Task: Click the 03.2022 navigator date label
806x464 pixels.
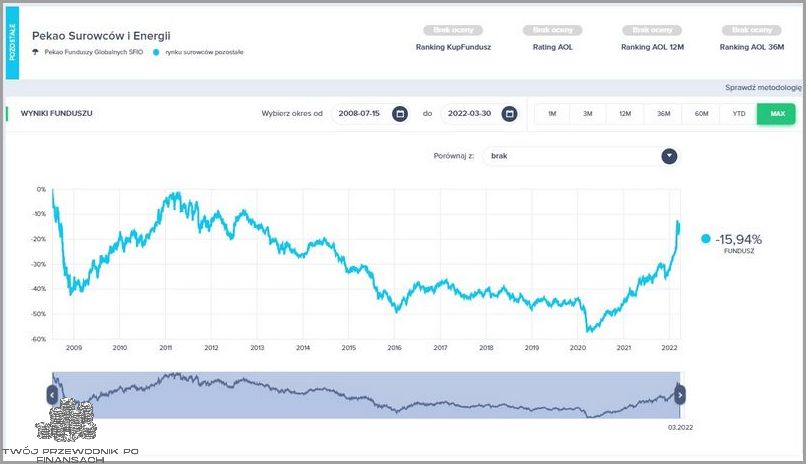Action: tap(680, 428)
